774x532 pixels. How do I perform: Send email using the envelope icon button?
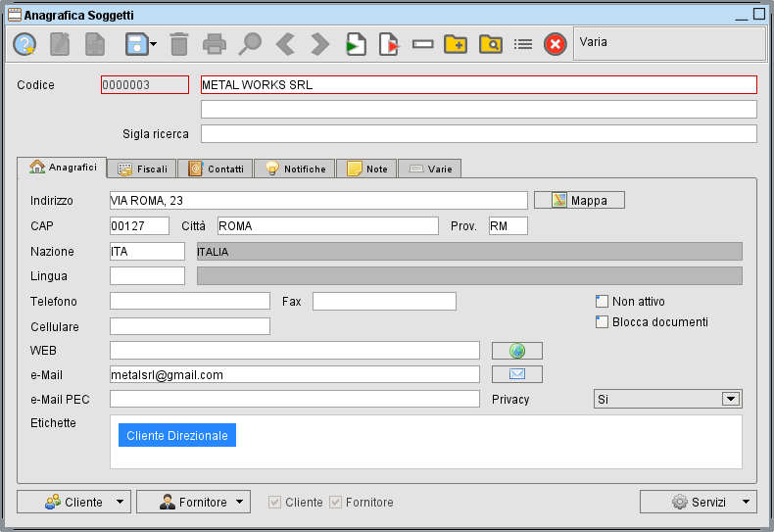516,374
